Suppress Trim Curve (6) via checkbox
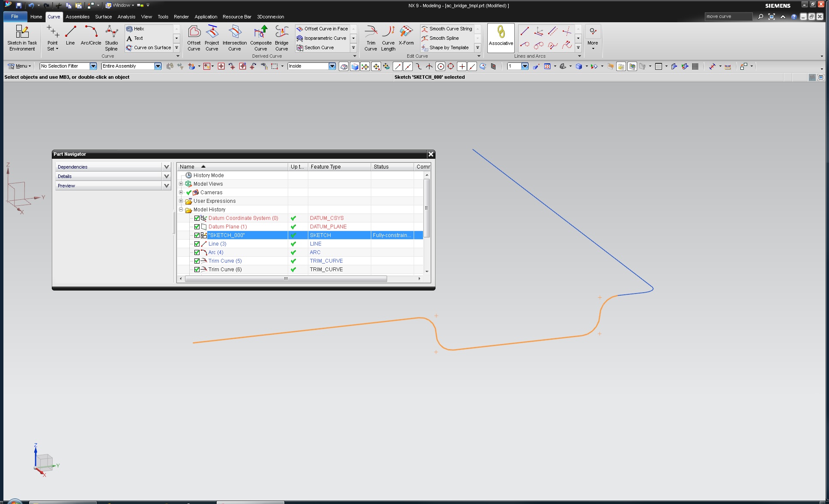 click(x=197, y=270)
